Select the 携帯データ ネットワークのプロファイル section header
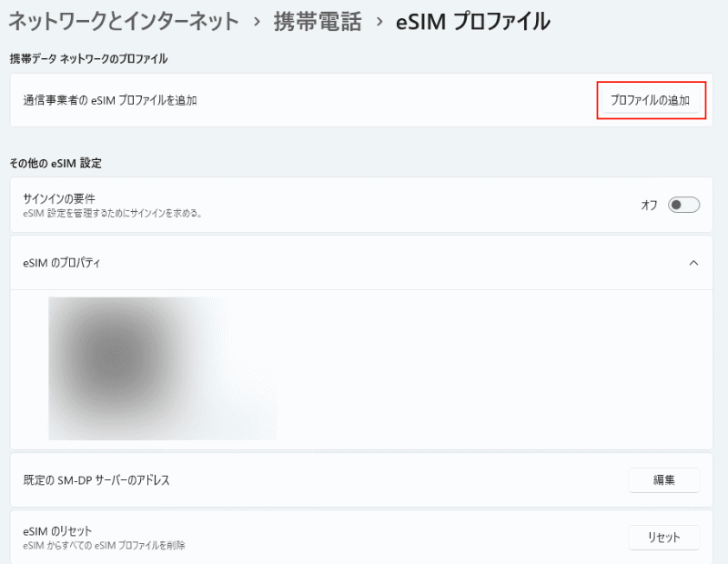Viewport: 728px width, 564px height. click(86, 59)
